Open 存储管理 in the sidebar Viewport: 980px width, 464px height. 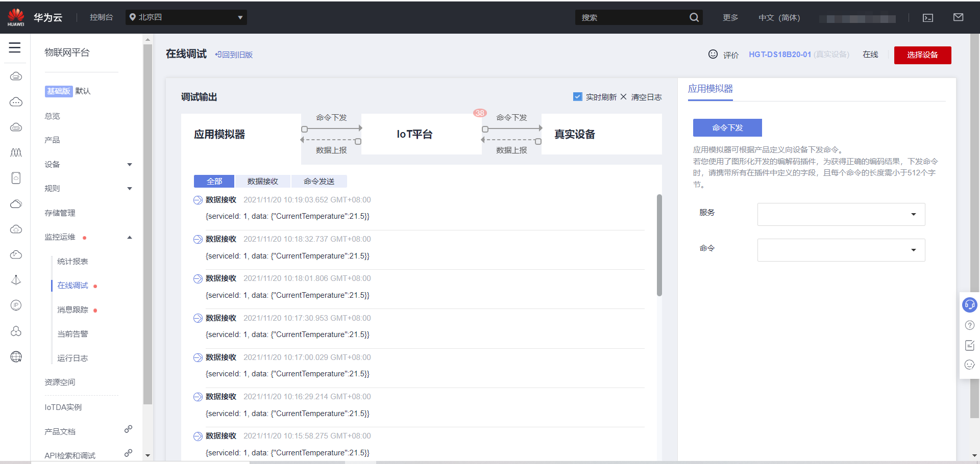(x=60, y=213)
